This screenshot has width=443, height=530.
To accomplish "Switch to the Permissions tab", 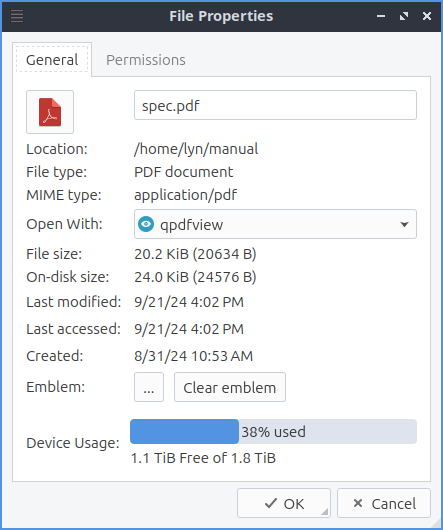I will pyautogui.click(x=146, y=60).
